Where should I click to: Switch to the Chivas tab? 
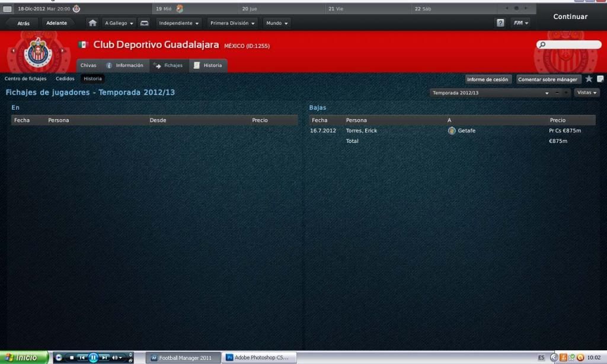point(88,65)
